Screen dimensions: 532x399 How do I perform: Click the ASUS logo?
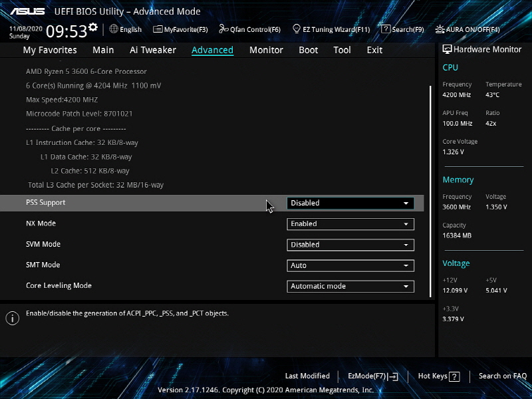[x=27, y=11]
